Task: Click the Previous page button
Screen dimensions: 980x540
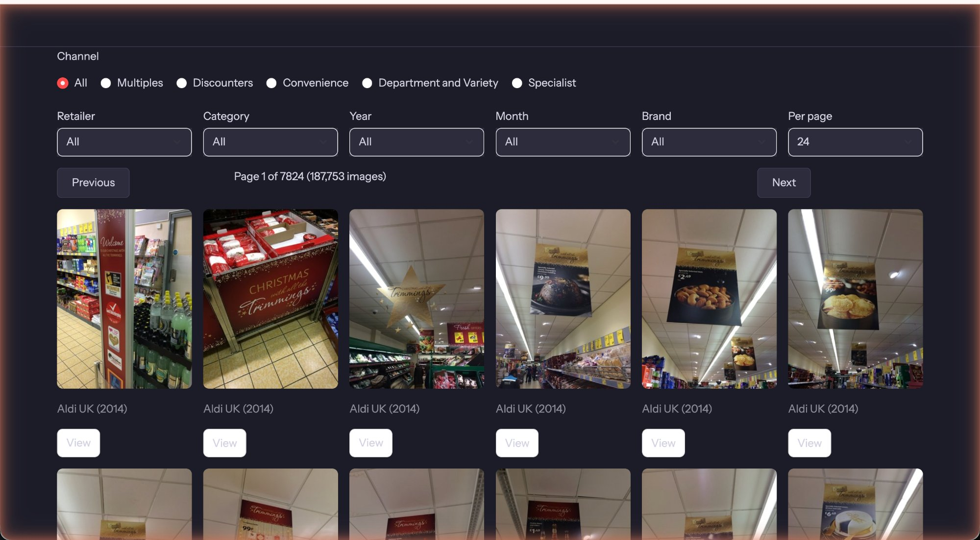Action: point(93,183)
